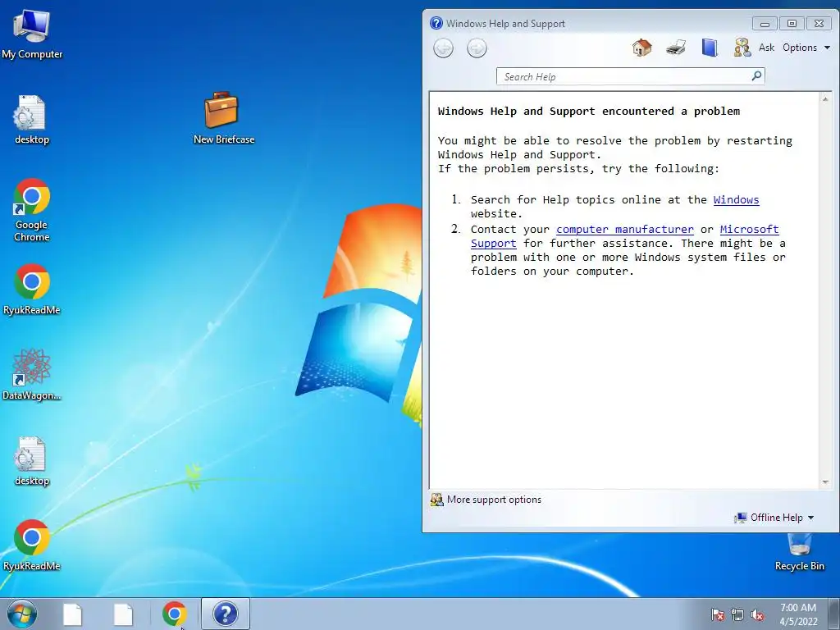Go to Help and Support home
The width and height of the screenshot is (840, 630).
tap(641, 48)
